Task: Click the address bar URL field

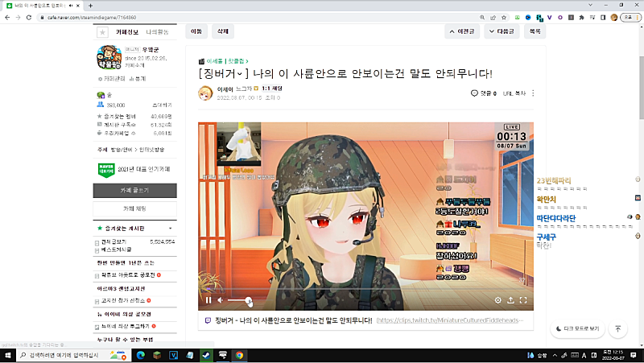Action: point(258,17)
